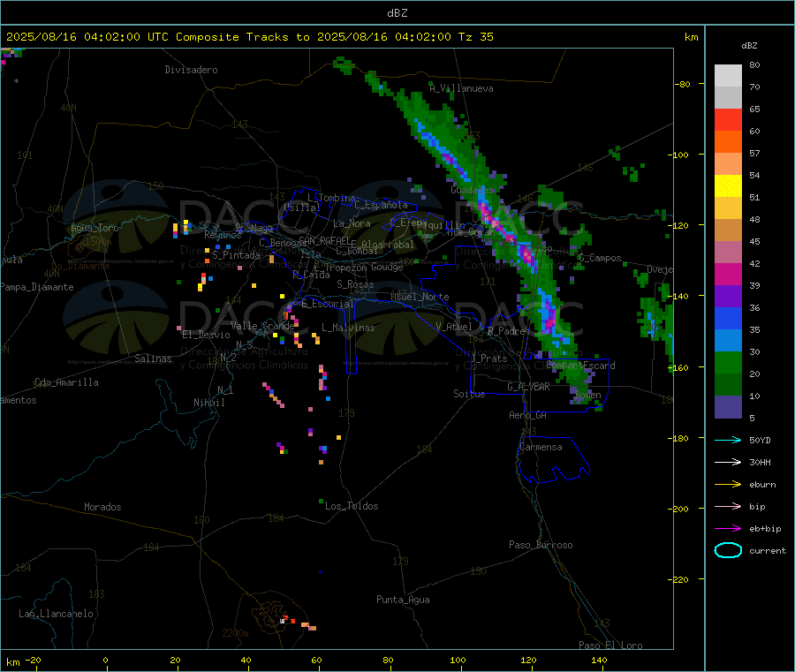The width and height of the screenshot is (795, 672).
Task: Pick the red 60–65 dBZ legend swatch
Action: (728, 120)
